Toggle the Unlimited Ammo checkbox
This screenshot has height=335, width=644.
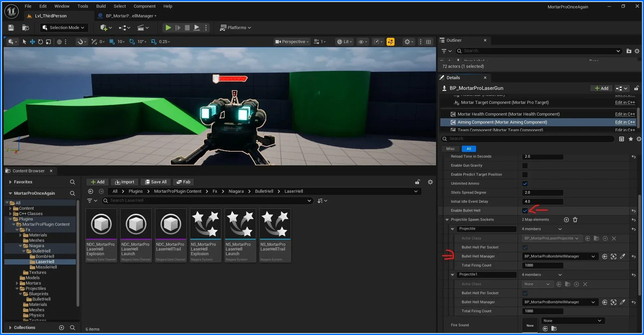[525, 184]
